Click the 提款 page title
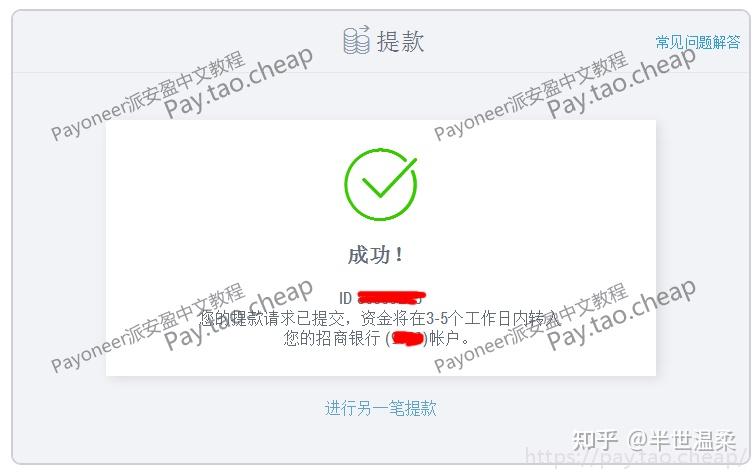Screen dimensions: 755x472 click(x=400, y=41)
